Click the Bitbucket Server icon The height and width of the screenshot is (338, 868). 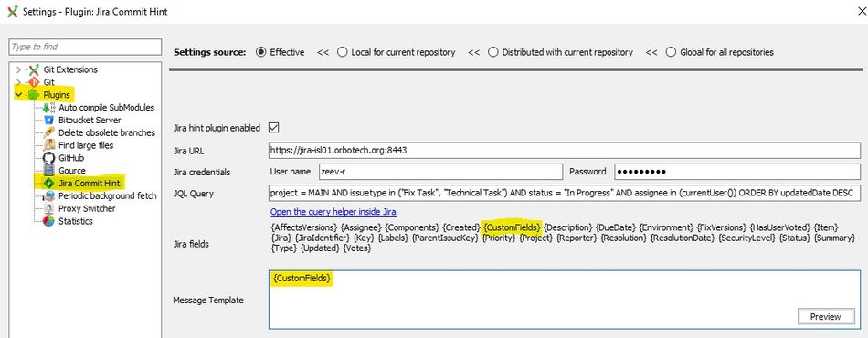click(49, 120)
